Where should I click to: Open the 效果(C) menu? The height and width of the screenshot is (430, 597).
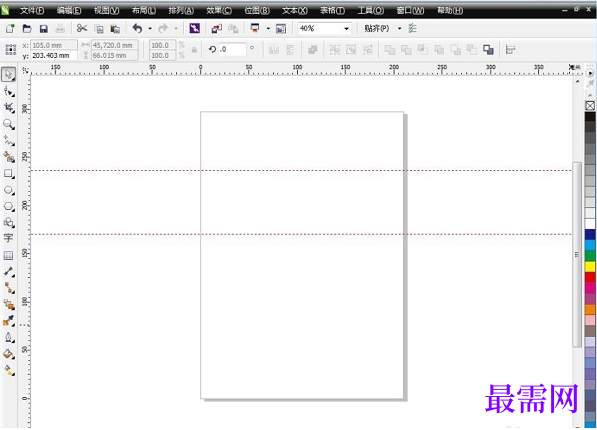(x=219, y=10)
